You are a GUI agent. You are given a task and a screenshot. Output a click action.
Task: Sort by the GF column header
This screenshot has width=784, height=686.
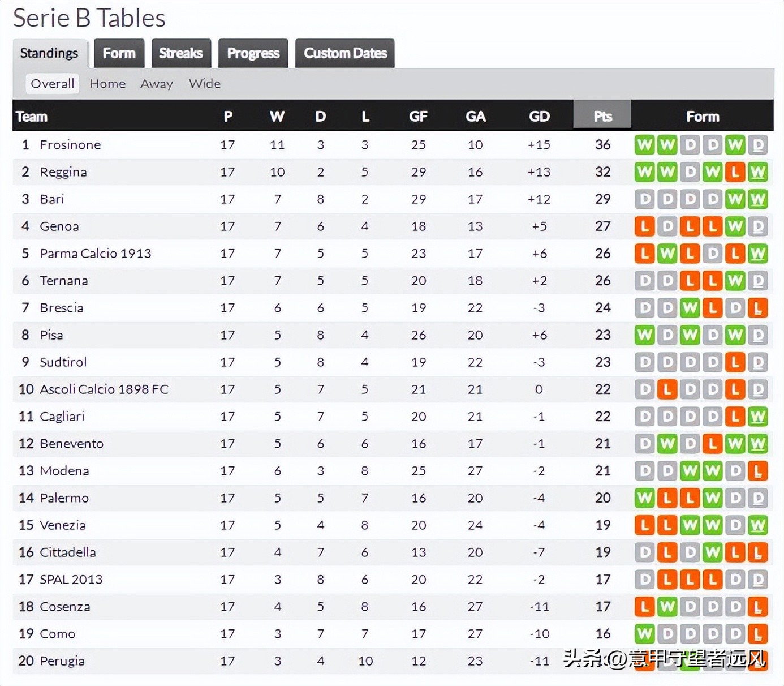tap(418, 117)
